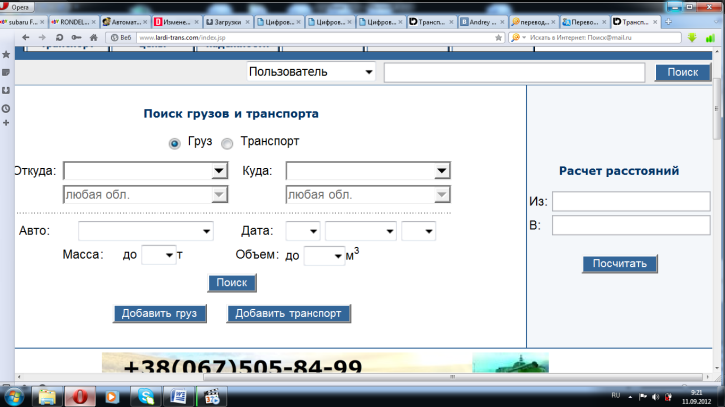Image resolution: width=725 pixels, height=407 pixels.
Task: Focus the Из distance input field
Action: tap(631, 201)
